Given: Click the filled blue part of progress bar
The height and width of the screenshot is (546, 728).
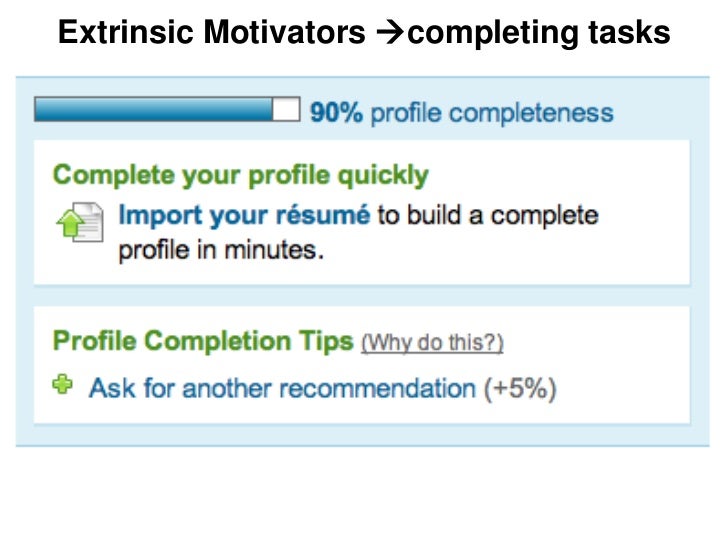Looking at the screenshot, I should 154,110.
